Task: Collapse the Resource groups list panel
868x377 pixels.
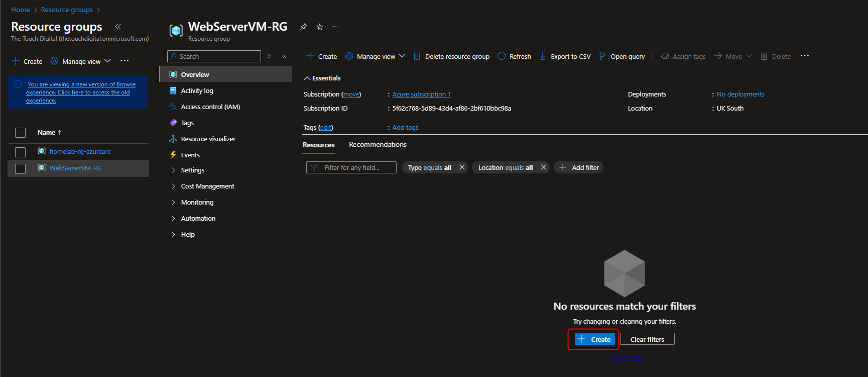Action: (x=118, y=27)
